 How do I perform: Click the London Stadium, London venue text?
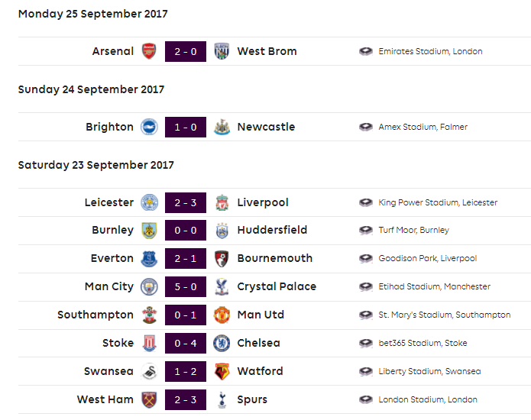point(428,399)
